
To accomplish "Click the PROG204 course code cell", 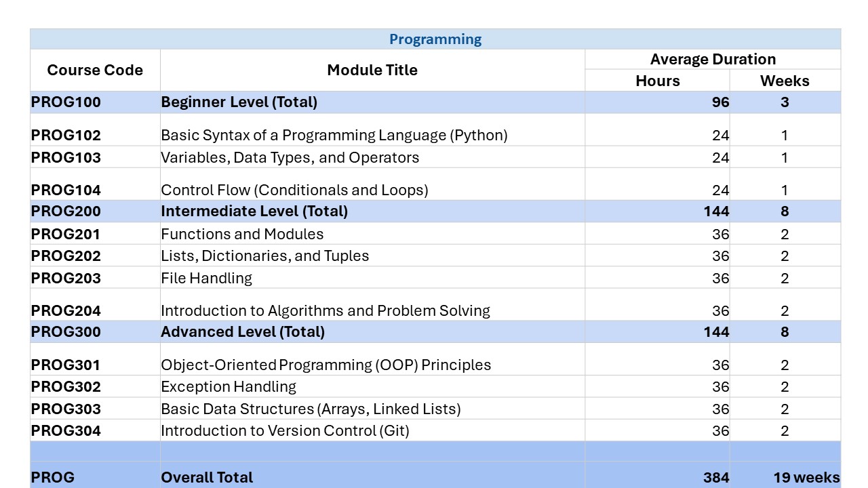I will [66, 310].
